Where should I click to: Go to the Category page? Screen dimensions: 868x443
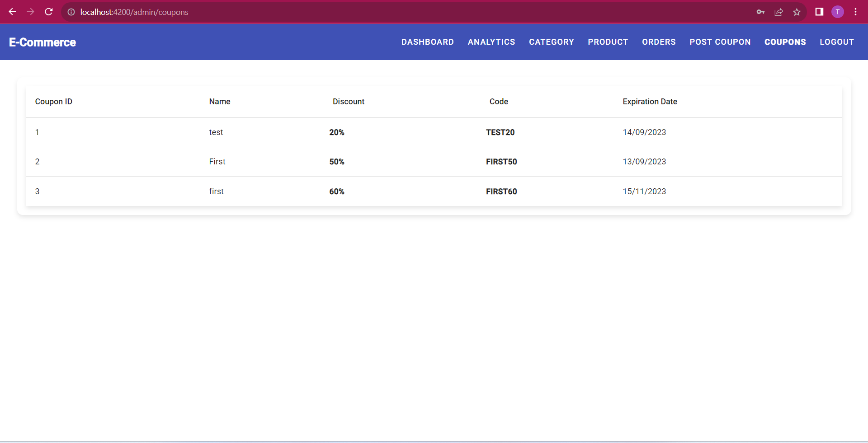click(552, 42)
